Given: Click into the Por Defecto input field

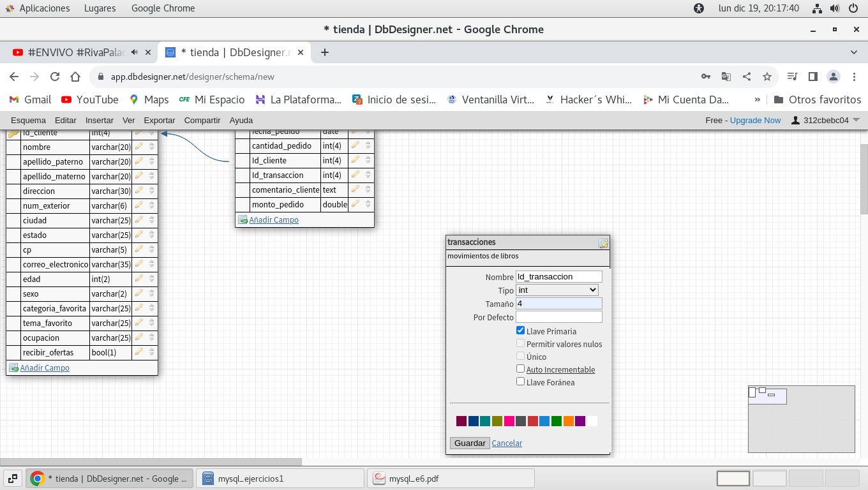Looking at the screenshot, I should (559, 317).
